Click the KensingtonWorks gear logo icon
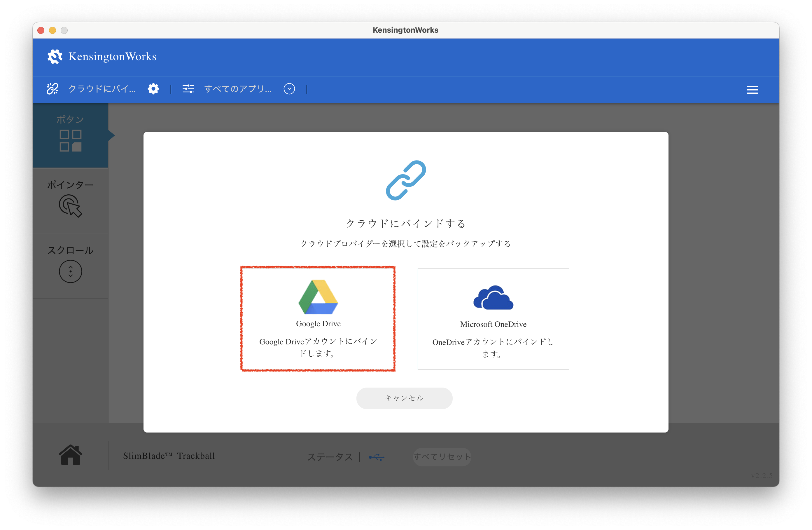Screen dimensions: 812x530 point(55,56)
